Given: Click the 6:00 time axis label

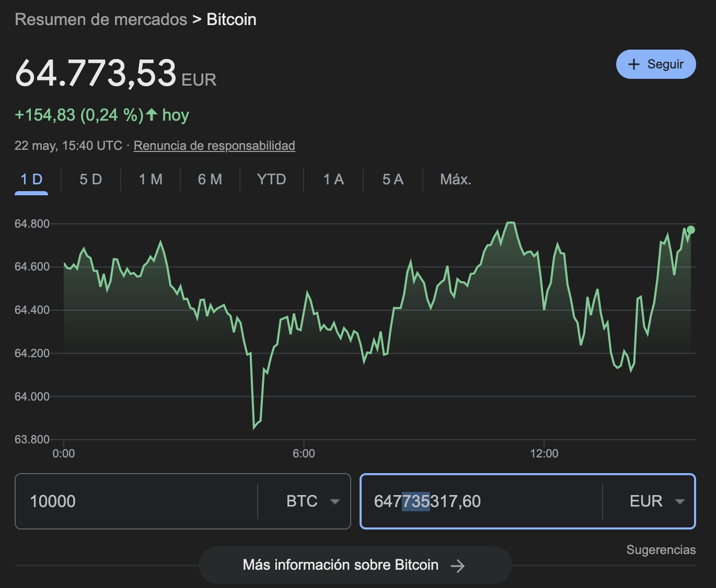Looking at the screenshot, I should (304, 453).
